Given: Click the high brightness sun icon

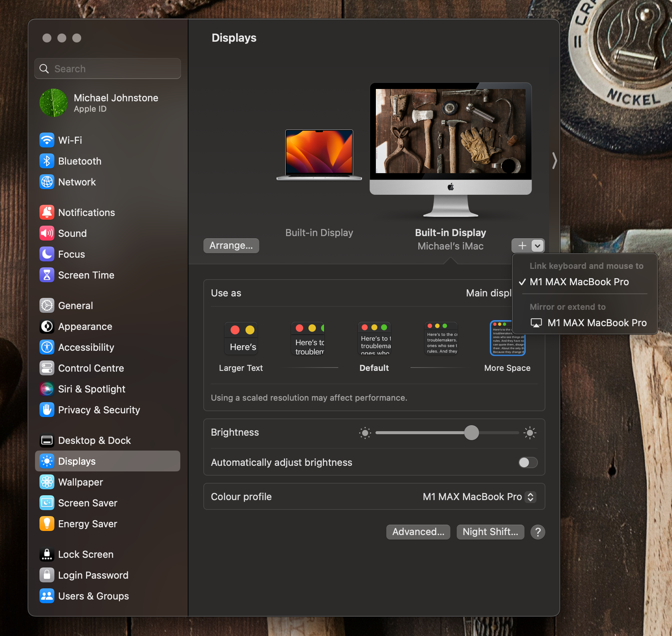Looking at the screenshot, I should point(530,433).
